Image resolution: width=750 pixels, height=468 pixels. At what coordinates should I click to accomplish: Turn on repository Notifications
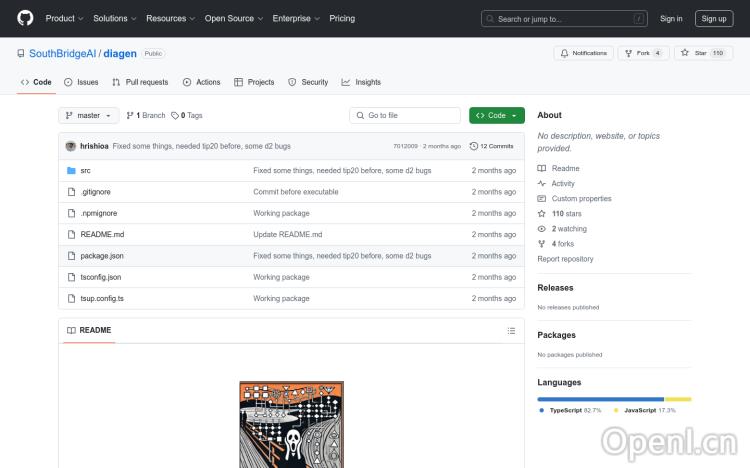pyautogui.click(x=584, y=53)
